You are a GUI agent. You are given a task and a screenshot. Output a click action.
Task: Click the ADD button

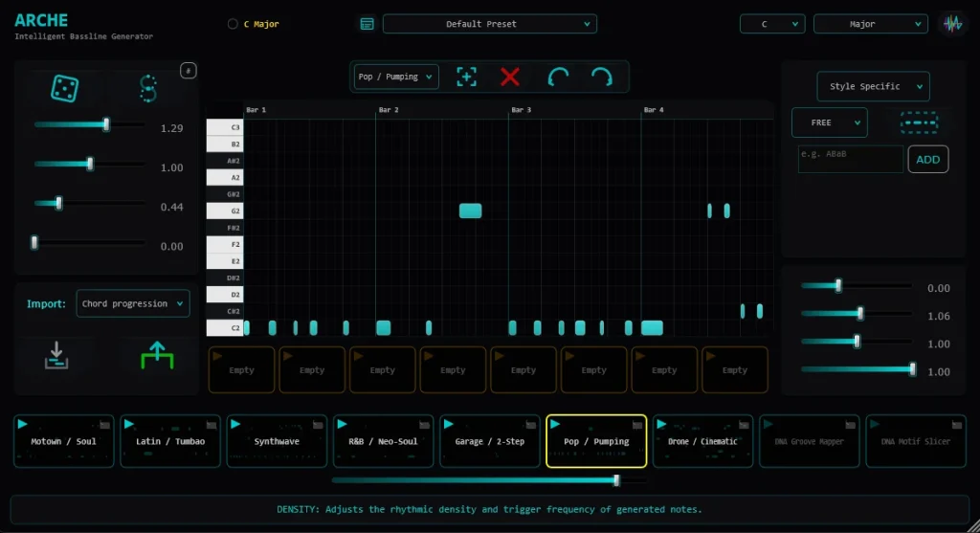(928, 160)
